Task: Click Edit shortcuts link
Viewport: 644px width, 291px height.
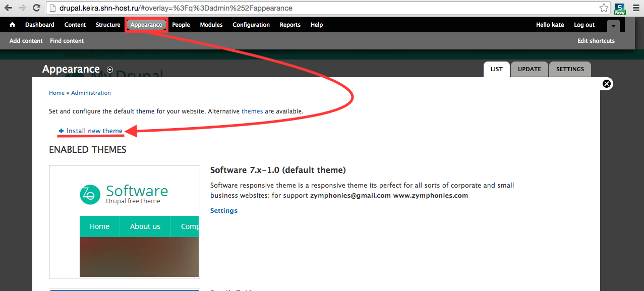Action: tap(596, 41)
